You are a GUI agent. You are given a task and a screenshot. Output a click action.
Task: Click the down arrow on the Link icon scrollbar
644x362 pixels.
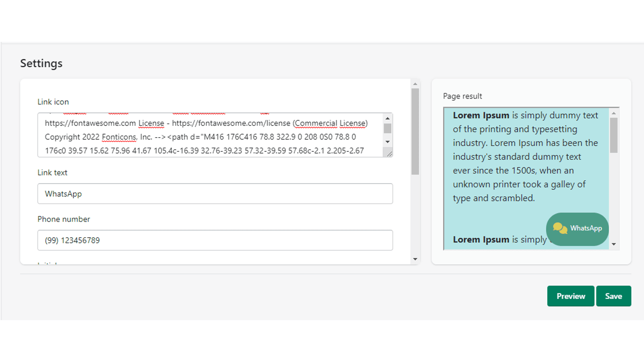tap(387, 142)
